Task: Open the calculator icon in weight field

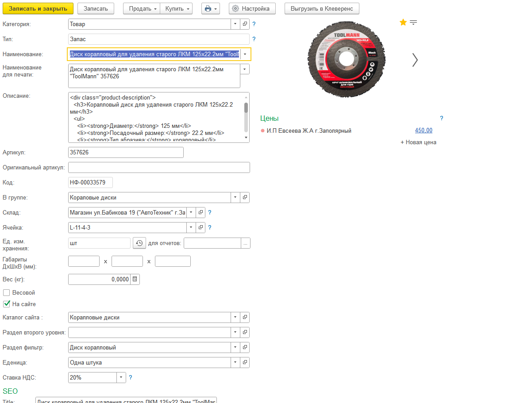Action: 135,279
